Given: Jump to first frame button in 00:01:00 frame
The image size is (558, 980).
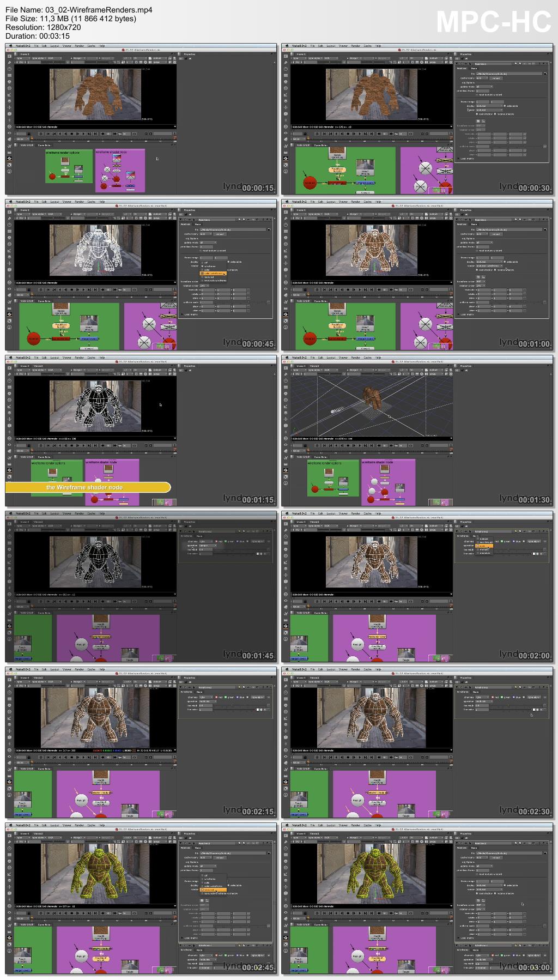Looking at the screenshot, I should click(x=324, y=289).
